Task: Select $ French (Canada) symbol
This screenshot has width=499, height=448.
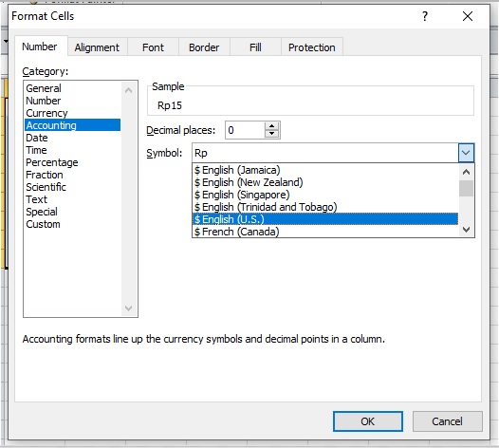Action: (325, 232)
